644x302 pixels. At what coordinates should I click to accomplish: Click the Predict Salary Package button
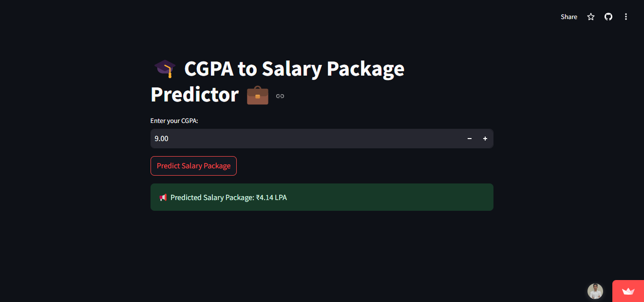pyautogui.click(x=193, y=166)
